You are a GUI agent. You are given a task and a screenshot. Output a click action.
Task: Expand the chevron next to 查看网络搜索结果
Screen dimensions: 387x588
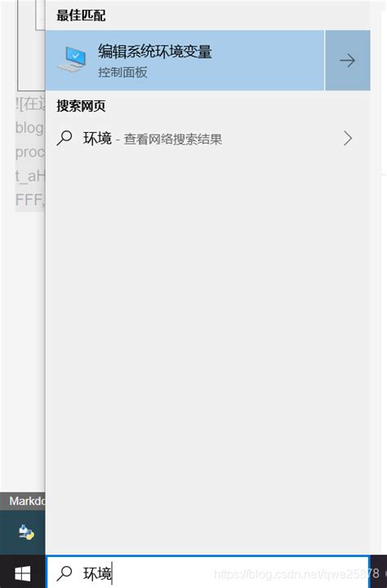click(348, 139)
